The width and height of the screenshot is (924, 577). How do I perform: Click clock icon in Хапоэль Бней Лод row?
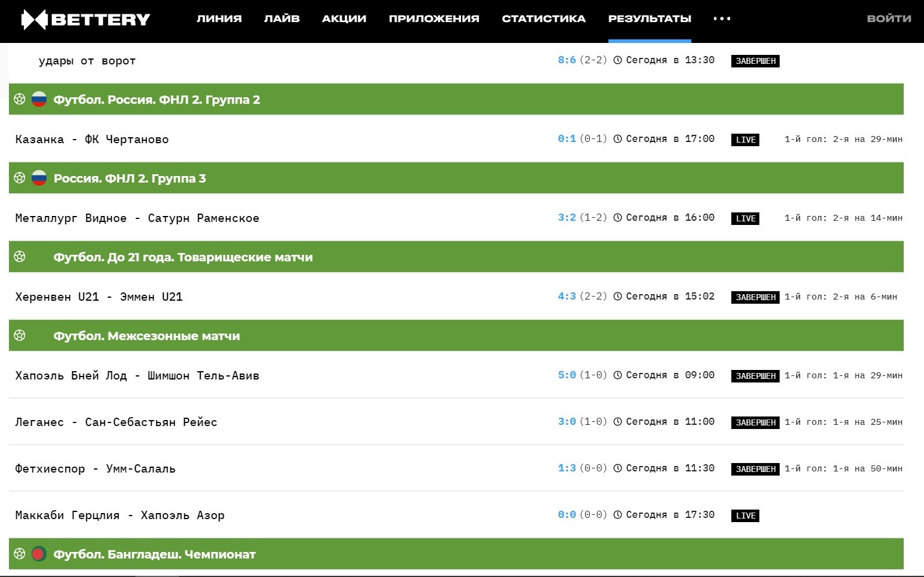(x=618, y=375)
